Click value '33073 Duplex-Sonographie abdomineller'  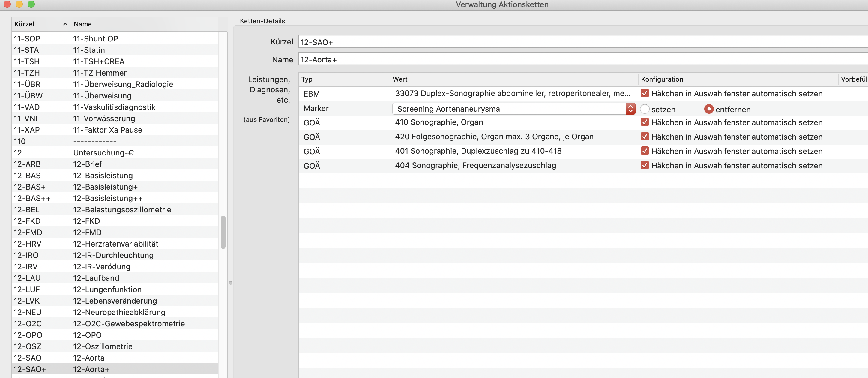[513, 93]
